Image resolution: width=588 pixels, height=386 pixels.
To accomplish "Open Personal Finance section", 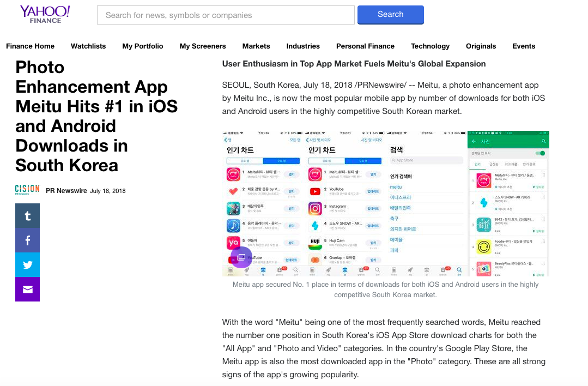I will tap(365, 46).
